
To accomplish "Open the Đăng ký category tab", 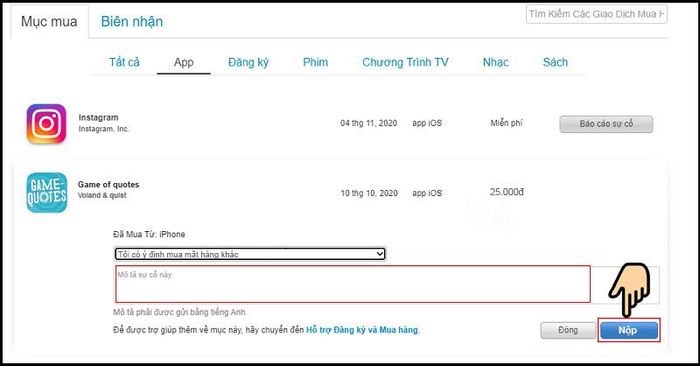I will (x=248, y=62).
